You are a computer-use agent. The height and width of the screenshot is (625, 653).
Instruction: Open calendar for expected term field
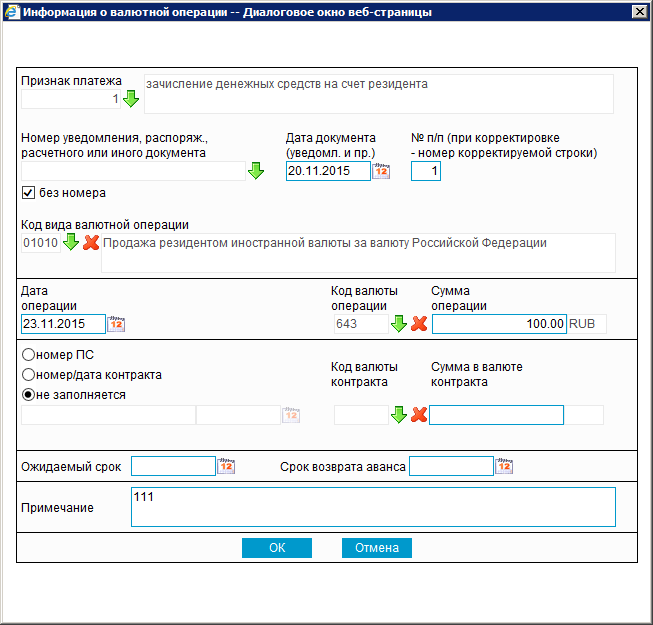coord(226,466)
